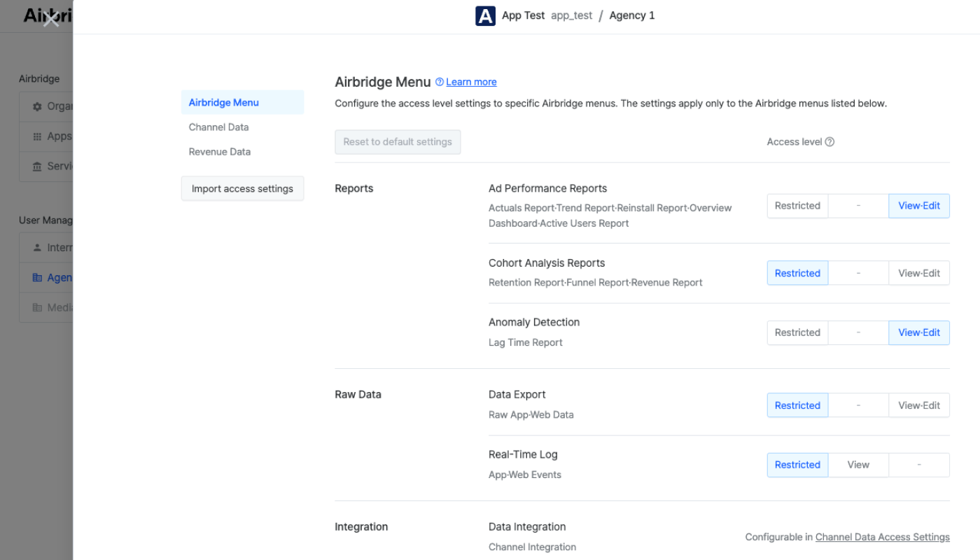Set Anomaly Detection to View·Edit

[919, 332]
